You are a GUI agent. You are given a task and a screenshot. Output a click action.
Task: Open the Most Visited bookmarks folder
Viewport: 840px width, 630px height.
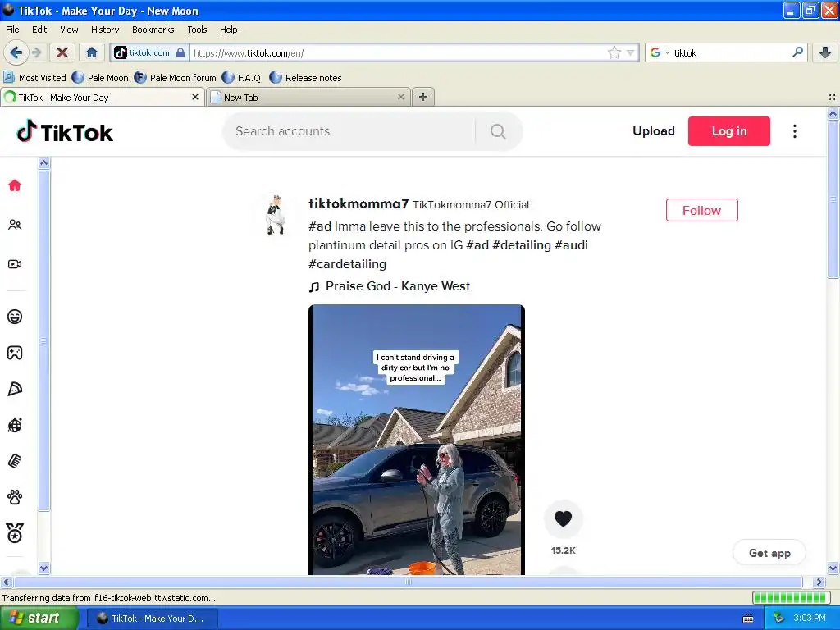coord(34,78)
